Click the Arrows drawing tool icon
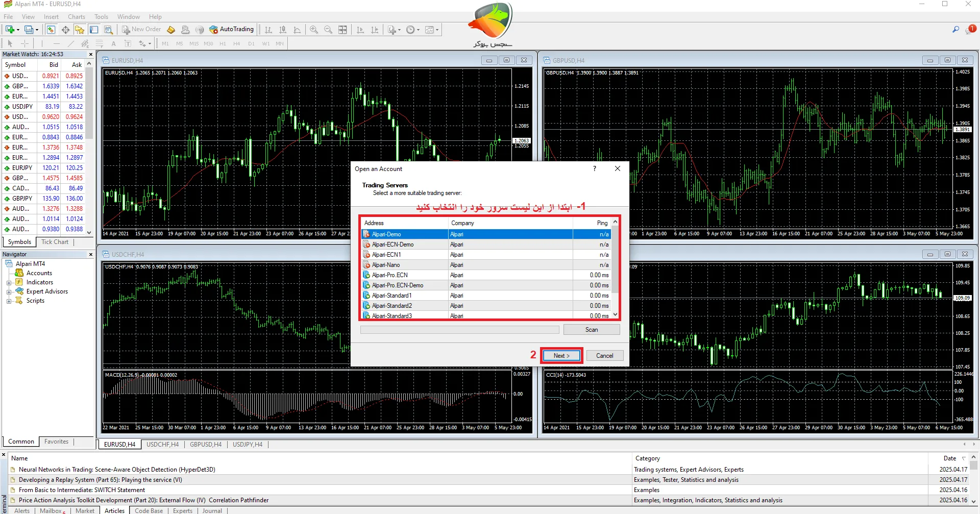Viewport: 980px width, 514px height. coord(142,43)
